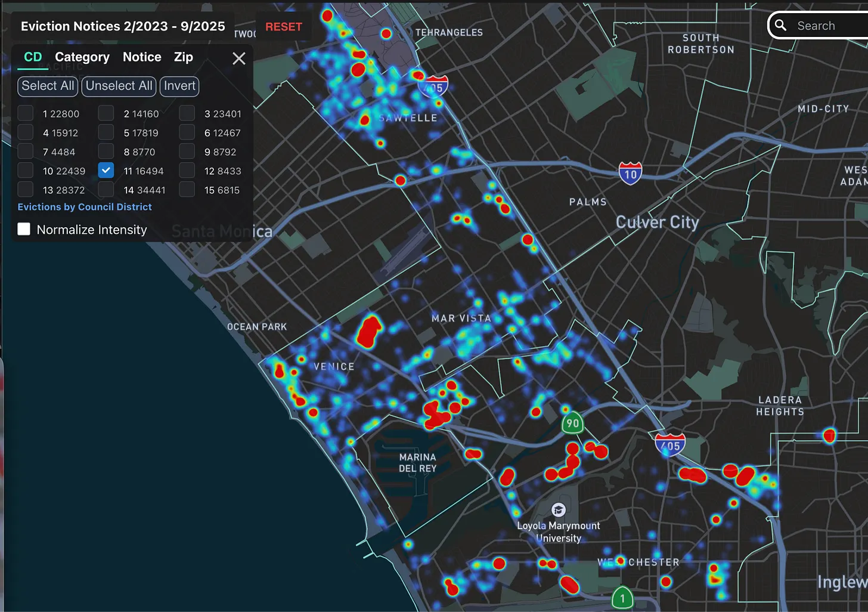Enable council district 3 checkbox
Viewport: 868px width, 612px height.
pyautogui.click(x=187, y=113)
